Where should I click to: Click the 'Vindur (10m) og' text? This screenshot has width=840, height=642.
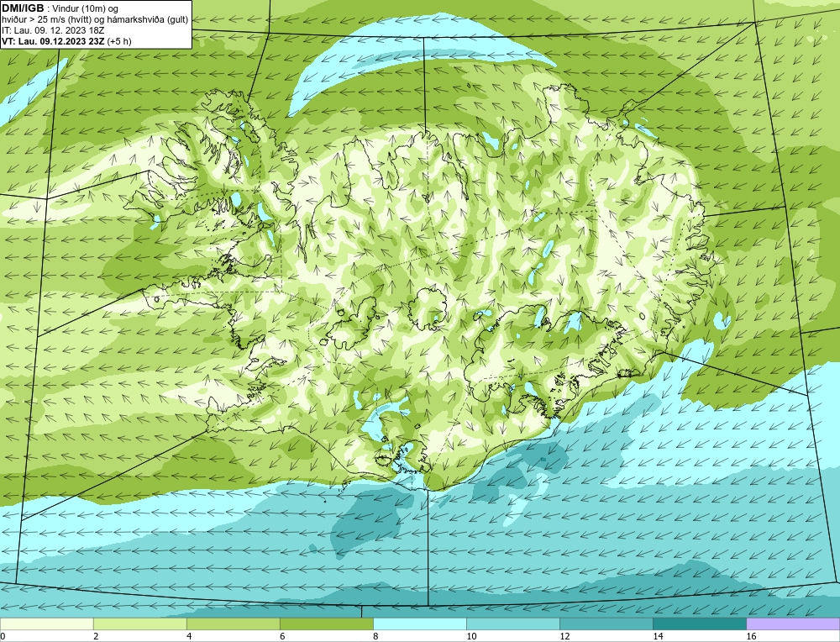(85, 9)
